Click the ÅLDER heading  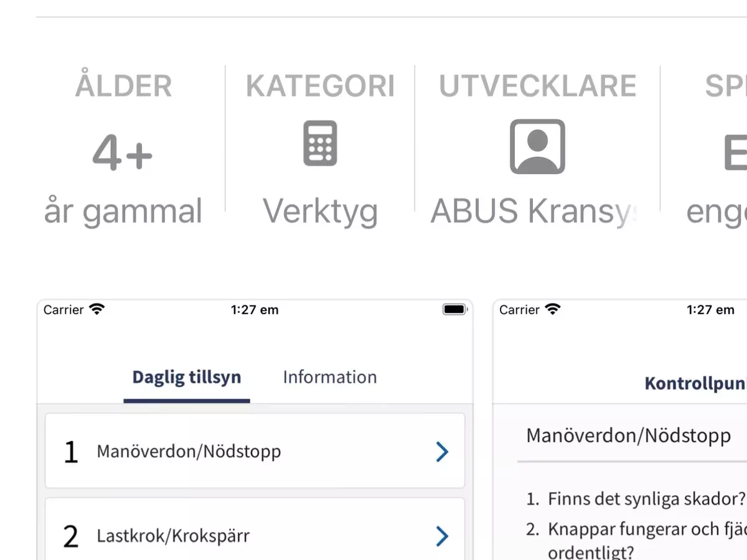coord(123,86)
